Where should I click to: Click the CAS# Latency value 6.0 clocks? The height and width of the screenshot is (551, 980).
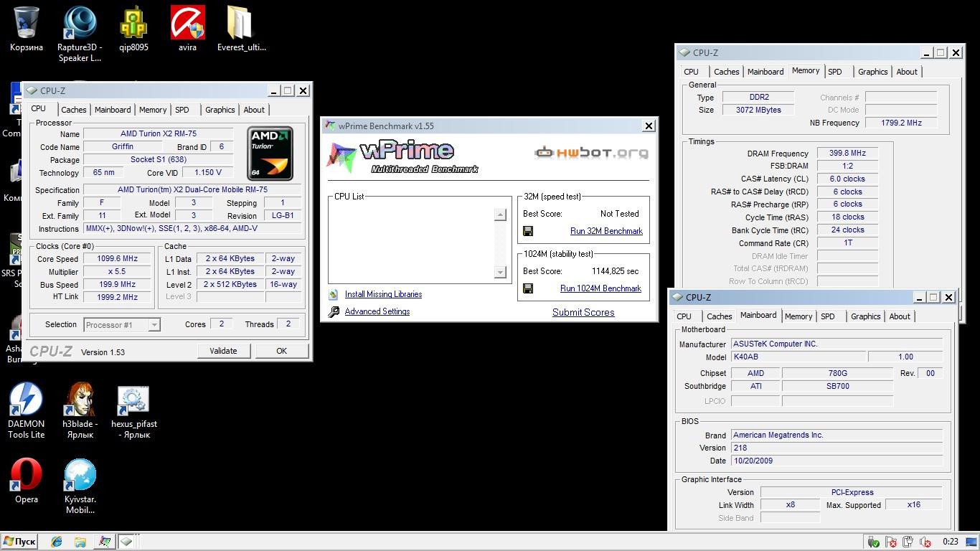point(848,179)
